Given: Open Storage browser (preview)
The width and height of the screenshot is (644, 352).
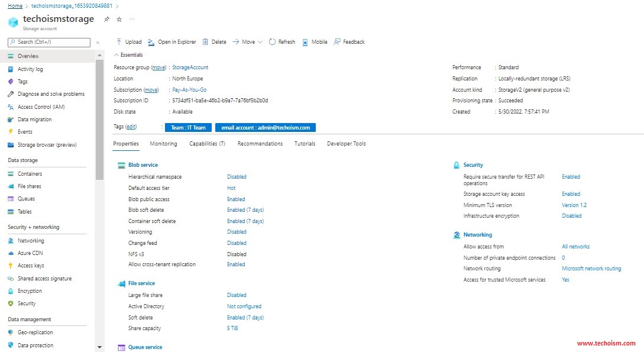Looking at the screenshot, I should 47,144.
